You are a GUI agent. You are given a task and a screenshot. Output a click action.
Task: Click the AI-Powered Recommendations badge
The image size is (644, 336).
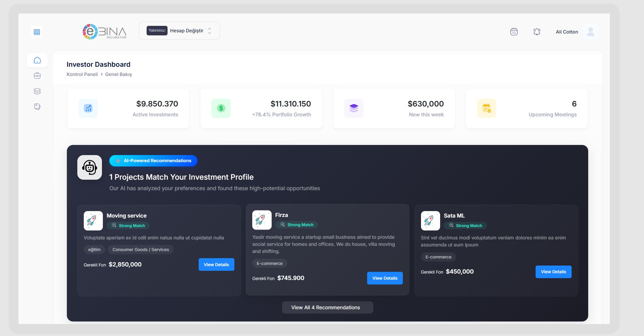tap(153, 160)
